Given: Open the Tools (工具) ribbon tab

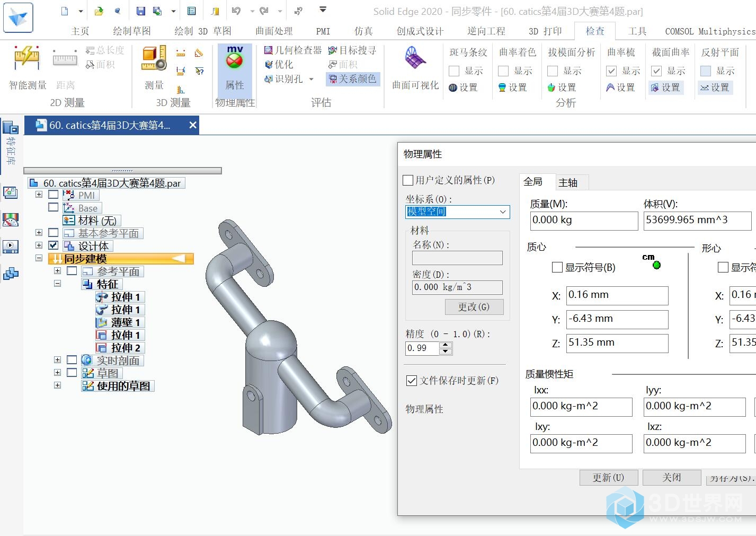Looking at the screenshot, I should [637, 31].
